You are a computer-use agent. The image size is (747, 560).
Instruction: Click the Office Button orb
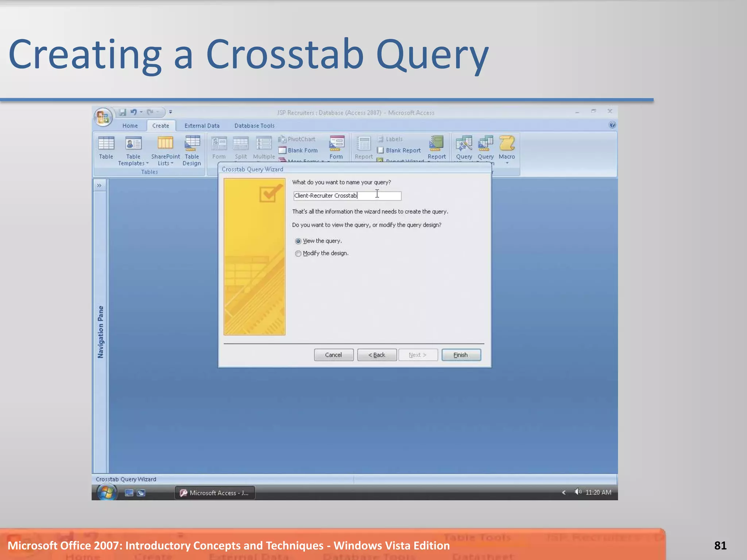[103, 117]
